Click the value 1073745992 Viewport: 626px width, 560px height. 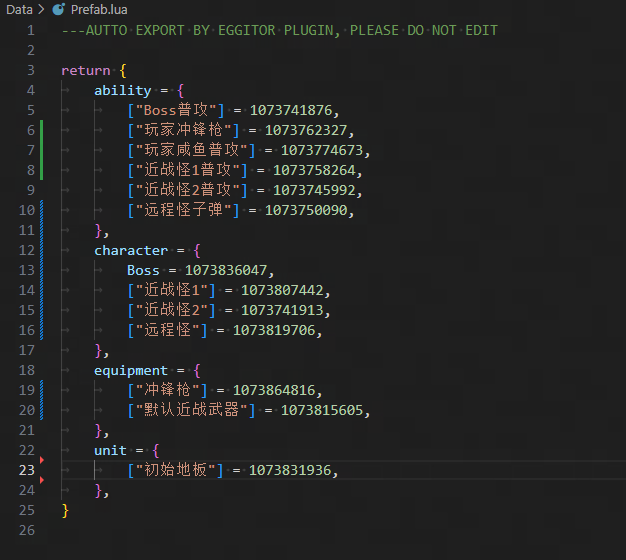pos(314,190)
